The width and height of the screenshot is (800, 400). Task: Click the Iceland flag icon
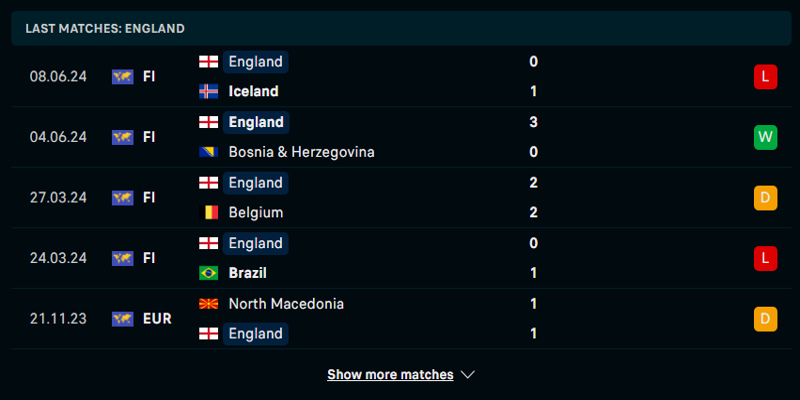pyautogui.click(x=209, y=92)
